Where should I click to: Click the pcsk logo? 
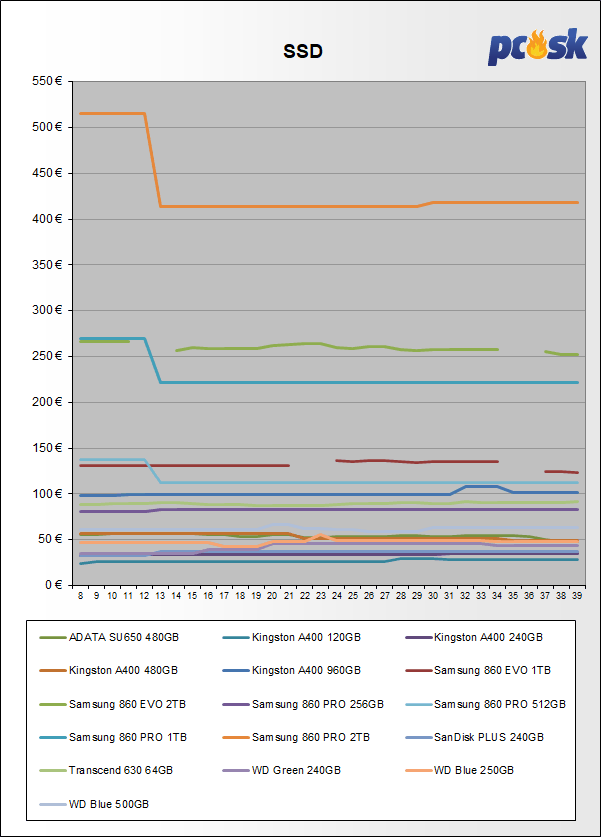537,46
